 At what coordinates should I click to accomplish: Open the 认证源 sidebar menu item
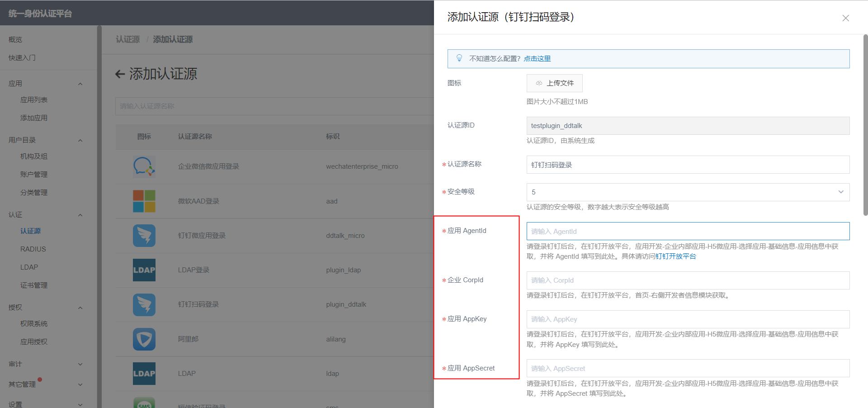[x=30, y=231]
